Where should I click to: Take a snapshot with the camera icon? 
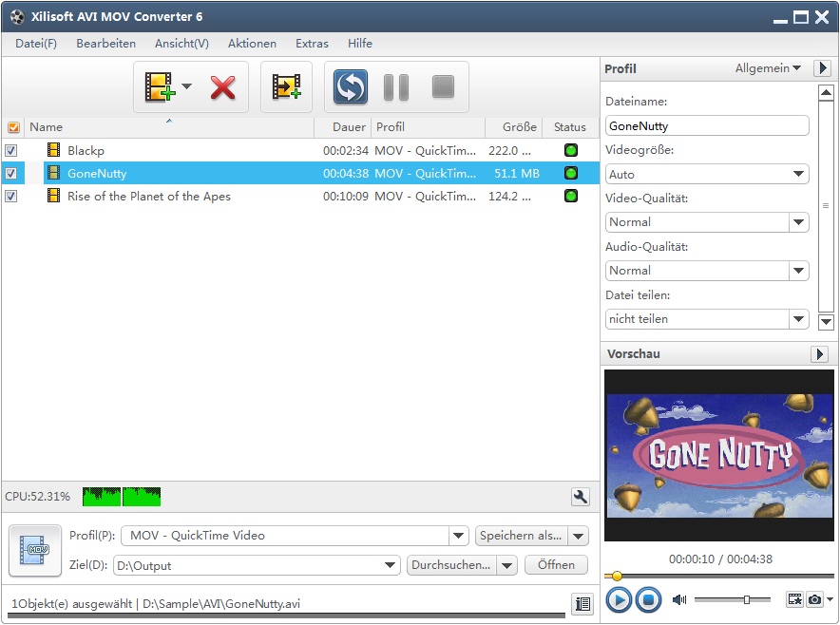tap(814, 599)
